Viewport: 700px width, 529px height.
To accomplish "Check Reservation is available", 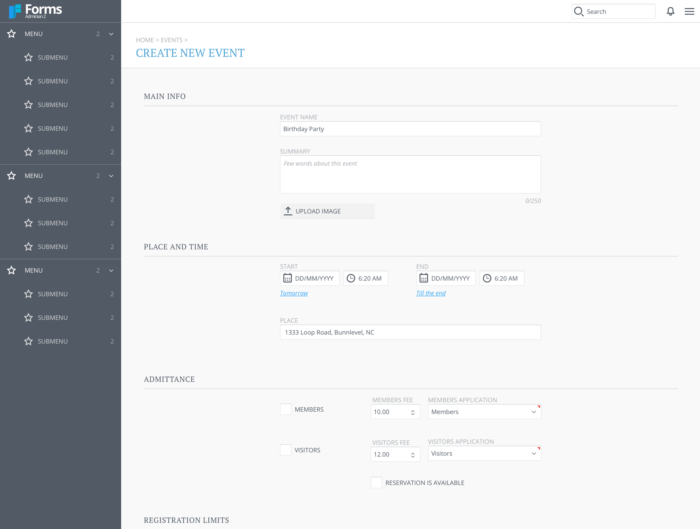I will coord(376,482).
